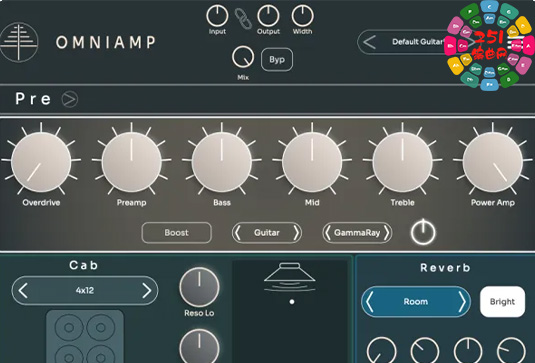Image resolution: width=535 pixels, height=363 pixels.
Task: Toggle the input/output link chain icon
Action: 243,18
